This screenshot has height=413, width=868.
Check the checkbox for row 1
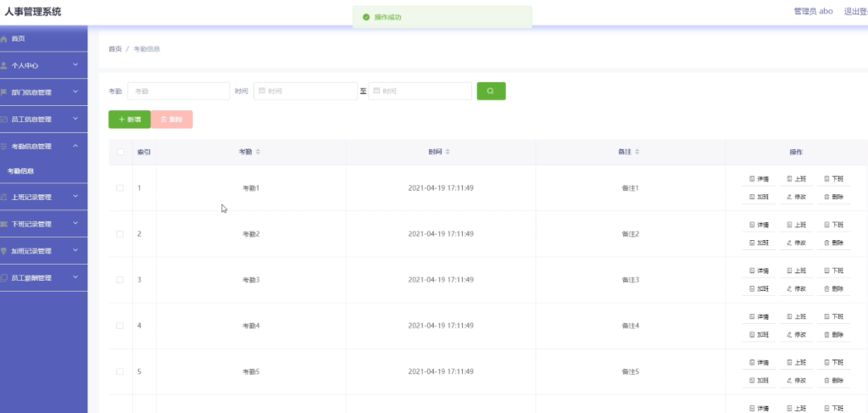pos(120,188)
